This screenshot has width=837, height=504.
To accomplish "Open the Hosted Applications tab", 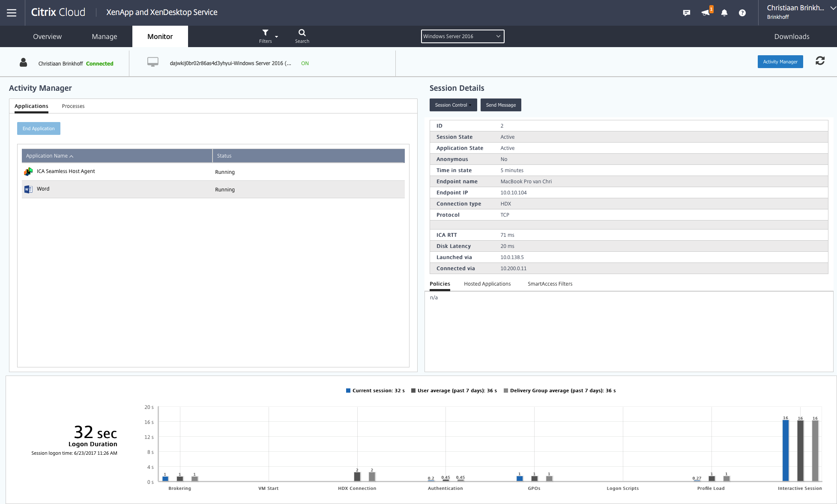I will coord(487,284).
